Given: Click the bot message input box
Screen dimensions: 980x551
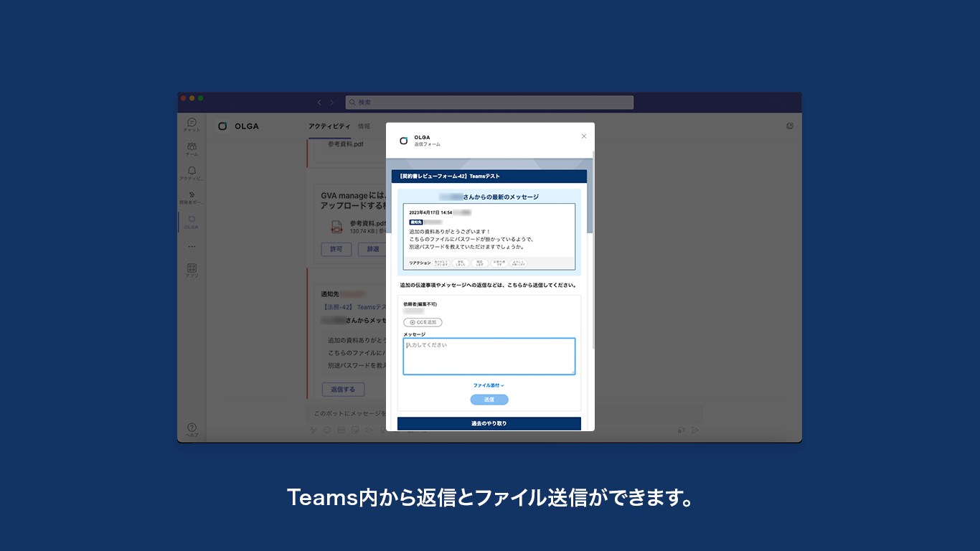Looking at the screenshot, I should [x=346, y=413].
